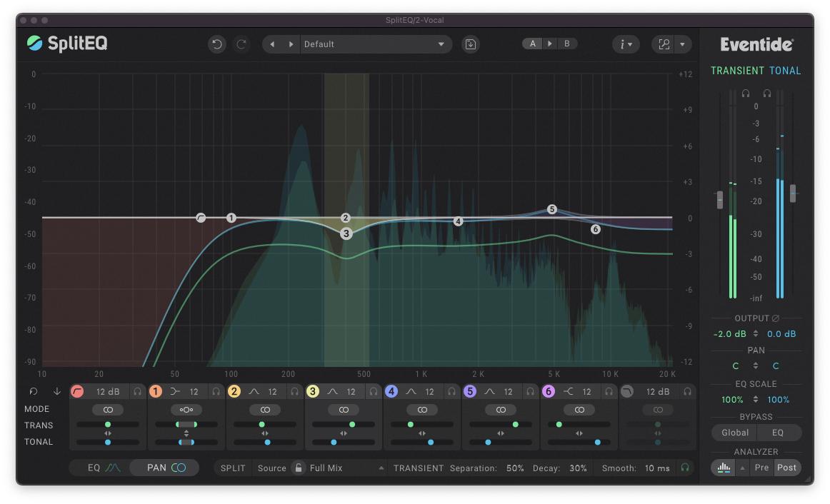
Task: Click the TONAL label above the meters
Action: pyautogui.click(x=785, y=71)
